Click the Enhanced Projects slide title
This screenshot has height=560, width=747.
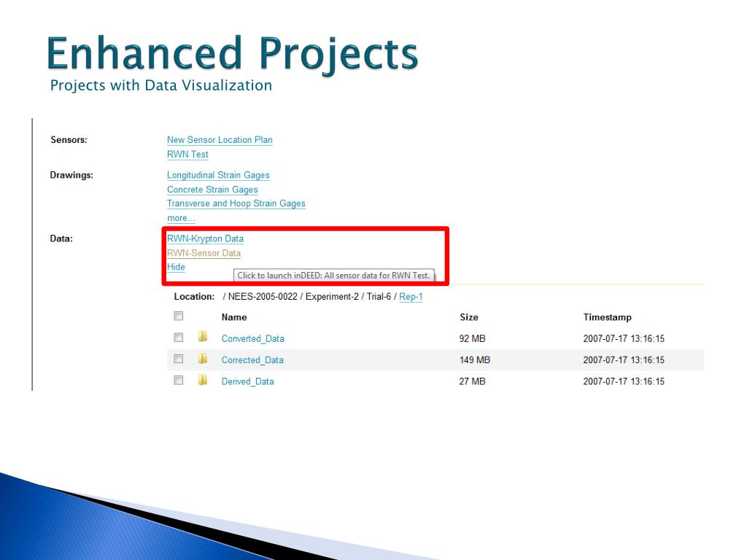[233, 55]
